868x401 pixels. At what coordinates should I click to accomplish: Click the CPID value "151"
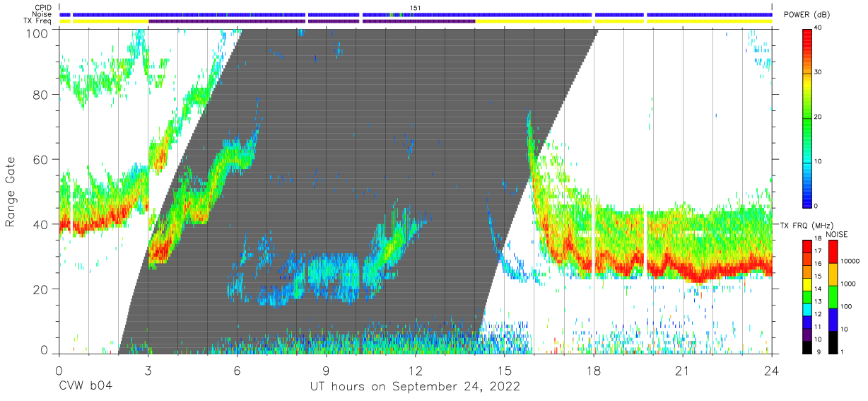tap(416, 8)
